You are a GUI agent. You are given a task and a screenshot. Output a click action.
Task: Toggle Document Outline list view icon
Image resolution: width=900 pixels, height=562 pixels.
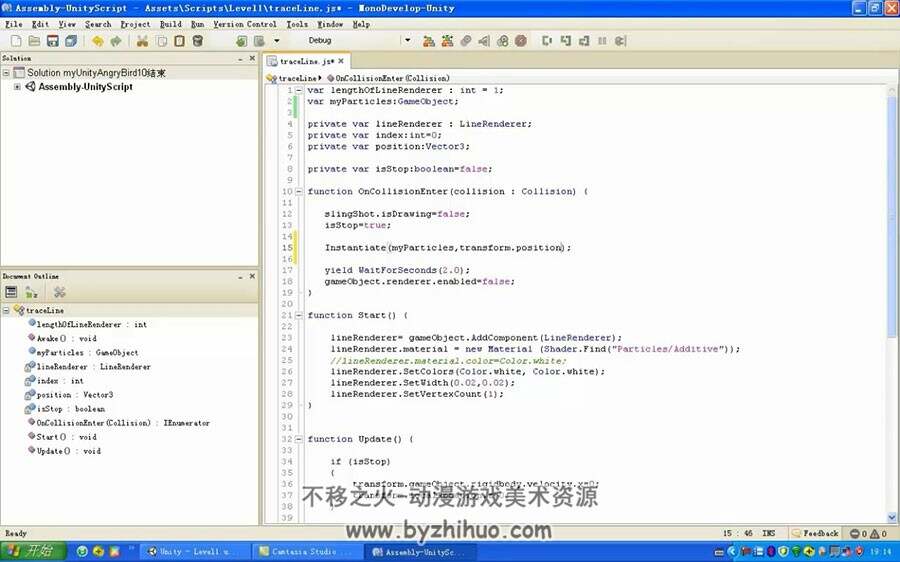tap(11, 292)
